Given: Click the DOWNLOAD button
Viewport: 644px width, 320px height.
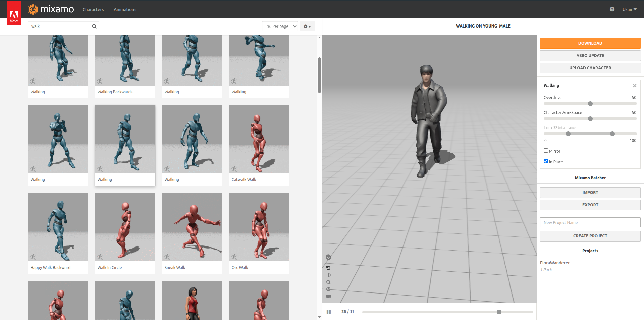Looking at the screenshot, I should [590, 43].
